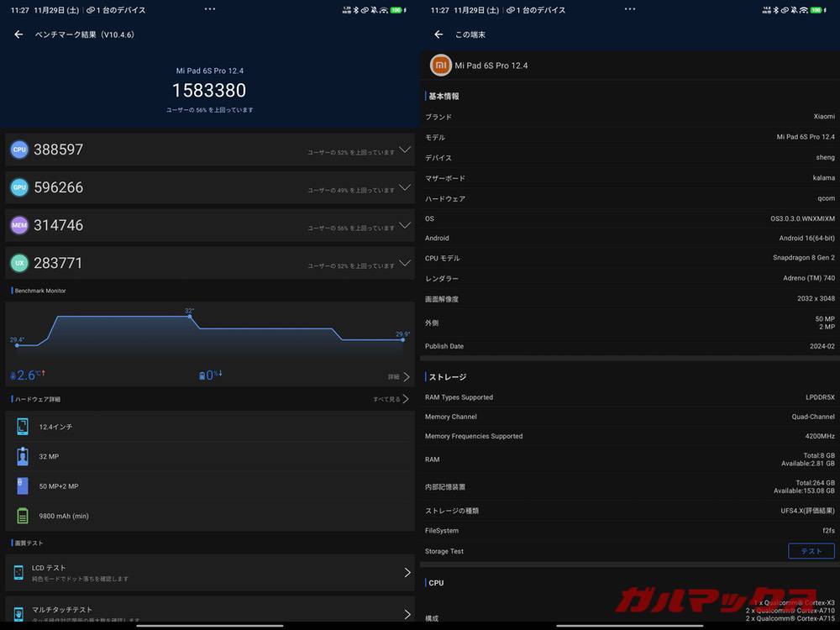Click the 32 MP front camera icon
Image resolution: width=840 pixels, height=630 pixels.
pos(21,456)
